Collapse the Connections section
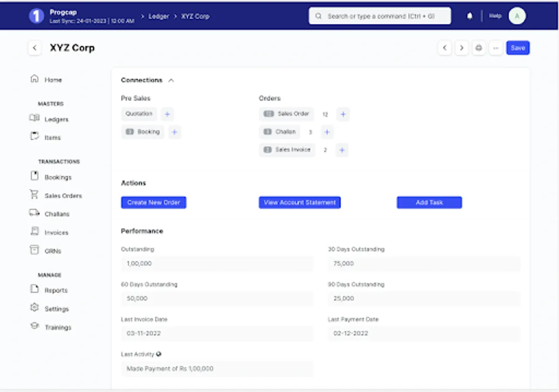 171,80
